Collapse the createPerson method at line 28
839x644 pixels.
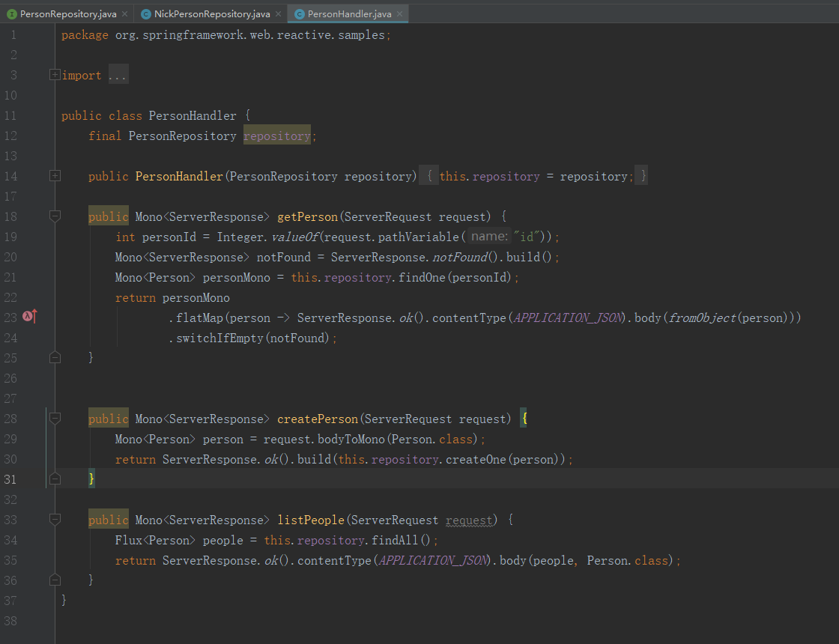pos(55,419)
